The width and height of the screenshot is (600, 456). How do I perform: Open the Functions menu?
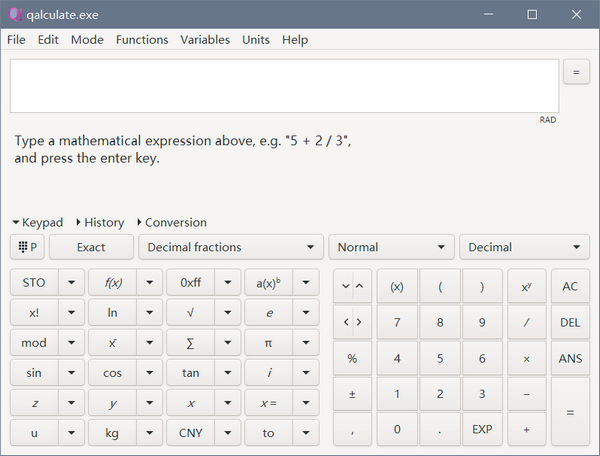tap(142, 40)
